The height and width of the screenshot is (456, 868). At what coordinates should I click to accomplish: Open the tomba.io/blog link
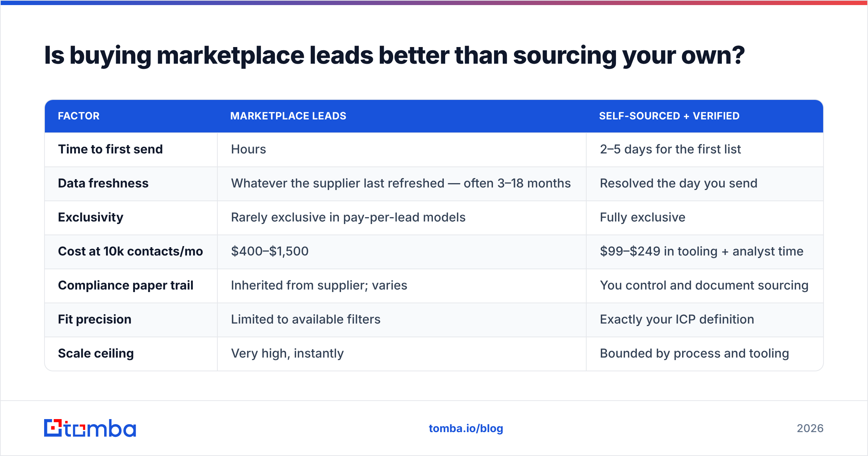(x=466, y=428)
